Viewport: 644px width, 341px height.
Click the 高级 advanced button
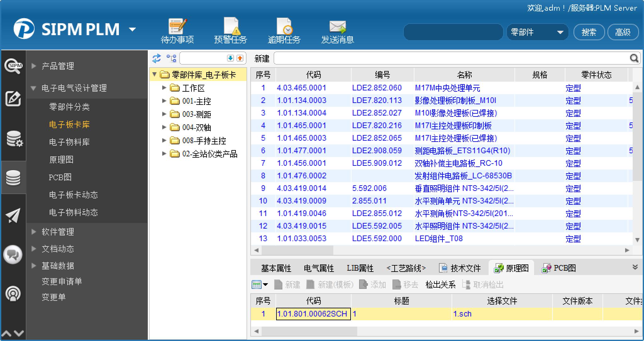(623, 32)
